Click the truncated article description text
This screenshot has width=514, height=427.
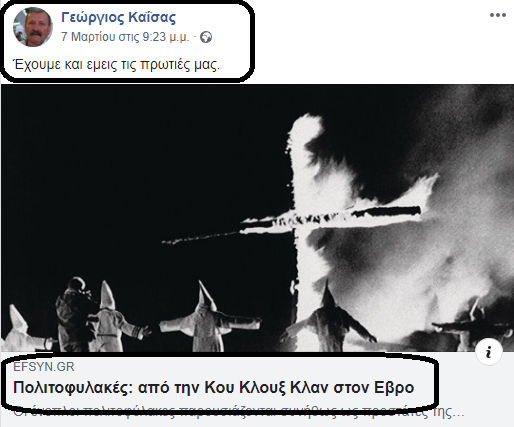click(239, 413)
